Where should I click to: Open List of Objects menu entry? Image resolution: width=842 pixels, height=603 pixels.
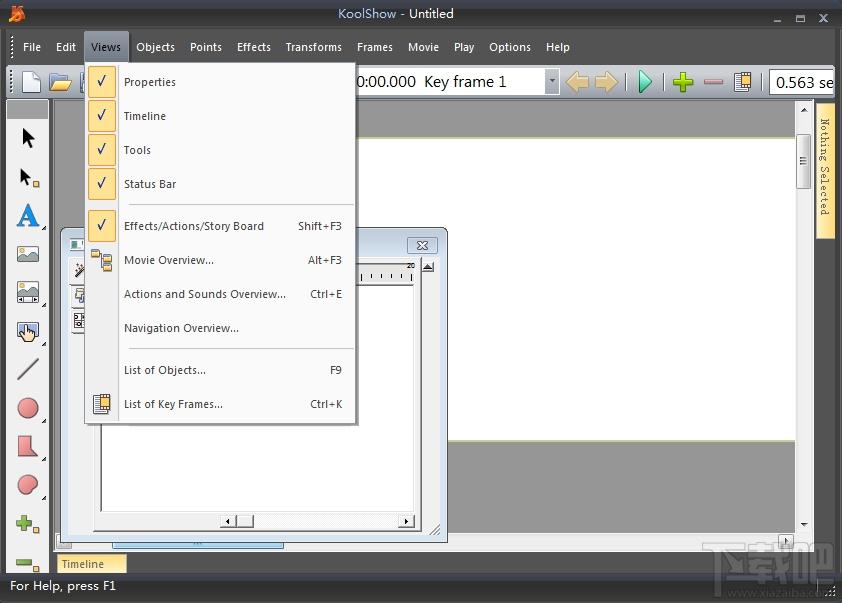(x=221, y=370)
